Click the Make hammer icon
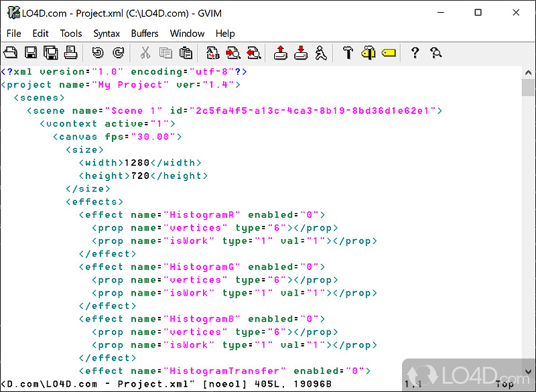Screen dimensions: 536x392 (348, 53)
